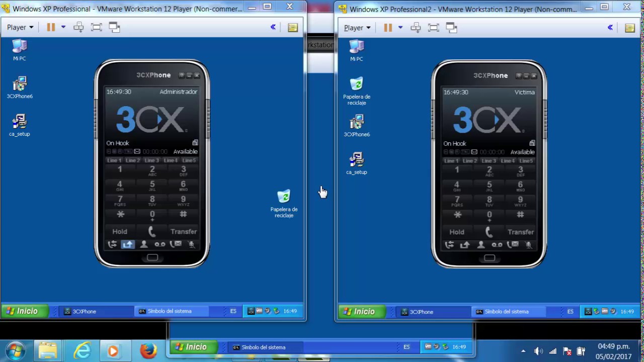Open call history icon on Victima phone
The width and height of the screenshot is (644, 362).
click(449, 245)
